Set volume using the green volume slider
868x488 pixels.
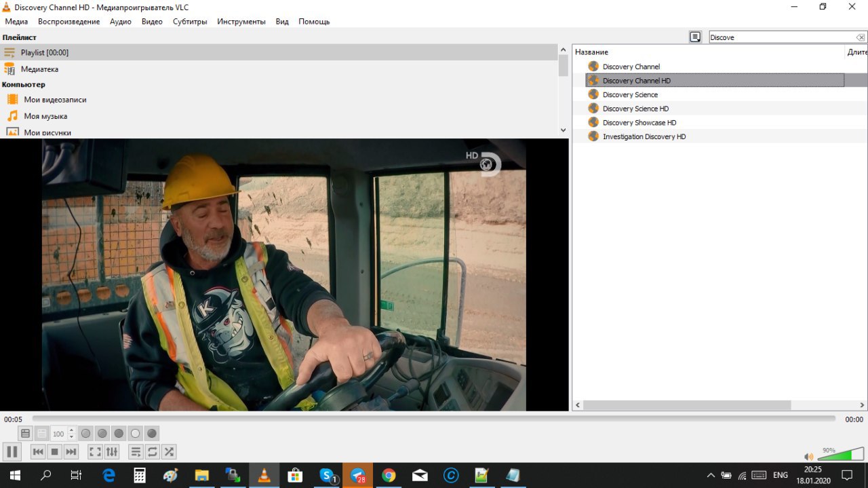click(x=840, y=455)
